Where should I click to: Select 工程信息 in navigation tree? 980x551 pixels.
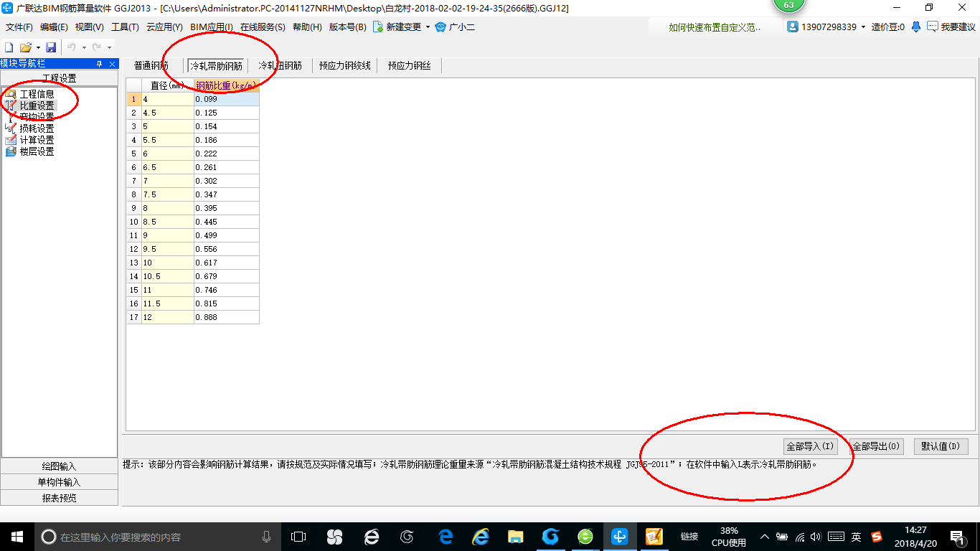click(x=37, y=94)
